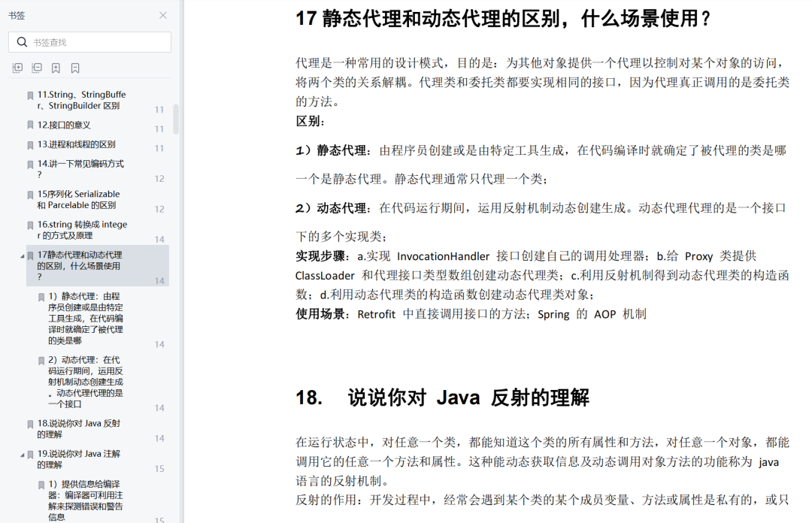
Task: Click bookmark icon beside 17静态代理和动态代理
Action: pos(30,255)
